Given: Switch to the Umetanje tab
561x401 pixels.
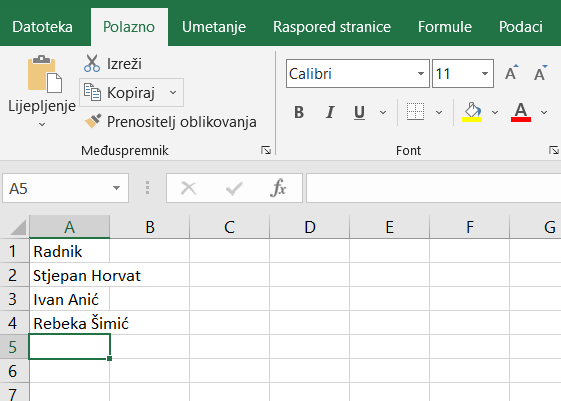Looking at the screenshot, I should click(x=214, y=27).
